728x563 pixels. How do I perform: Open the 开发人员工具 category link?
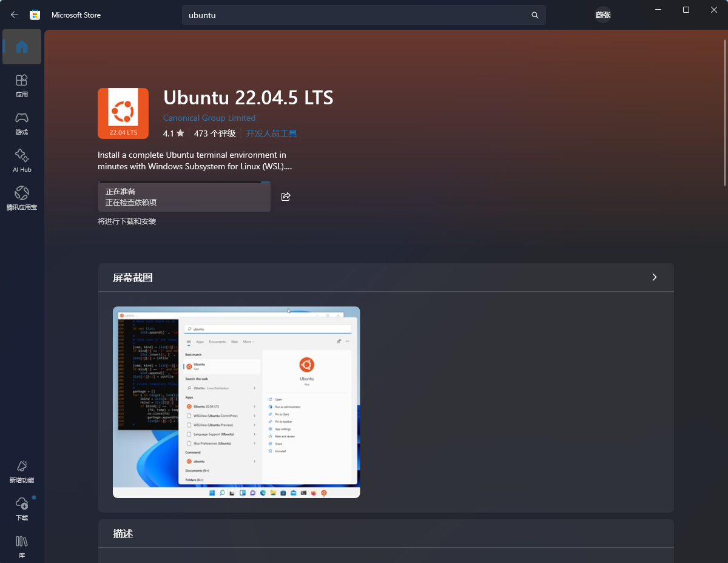point(271,133)
